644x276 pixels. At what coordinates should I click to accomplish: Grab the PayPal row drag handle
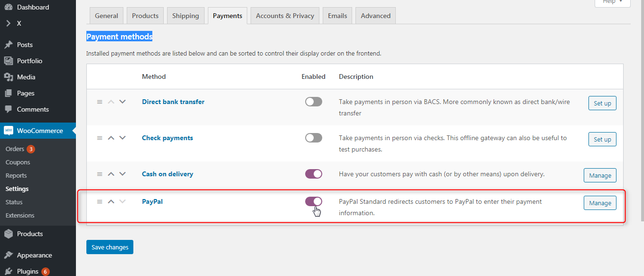[x=100, y=201]
